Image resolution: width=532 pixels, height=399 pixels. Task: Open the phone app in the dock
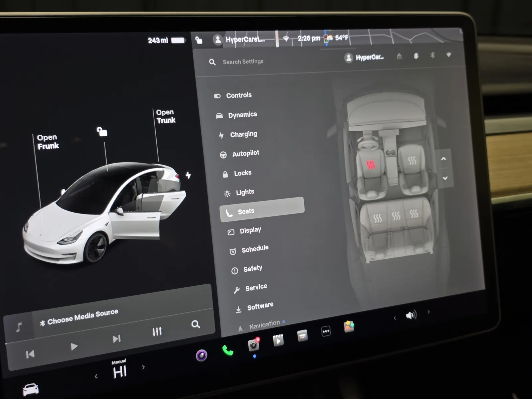tap(228, 350)
